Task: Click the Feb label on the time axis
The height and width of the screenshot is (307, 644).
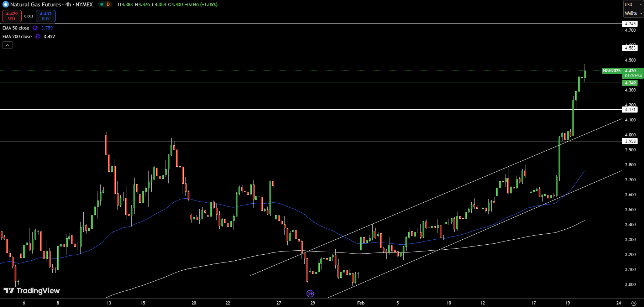Action: click(x=361, y=303)
